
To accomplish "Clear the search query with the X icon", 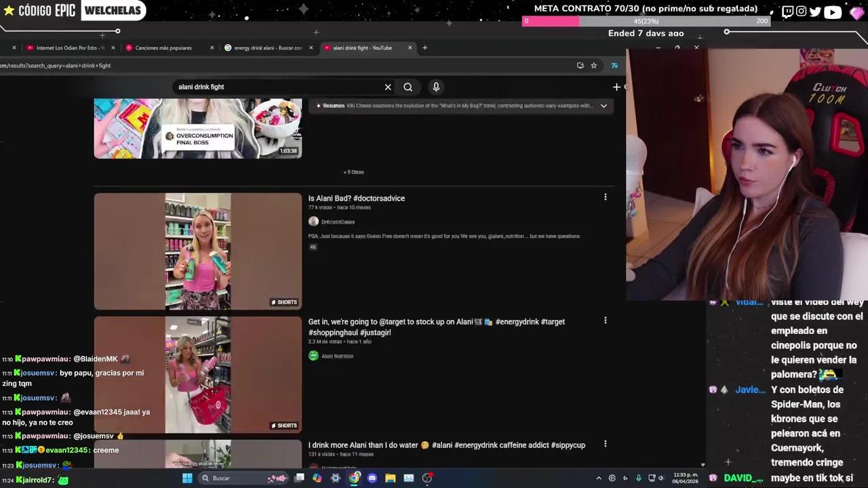I will click(387, 86).
